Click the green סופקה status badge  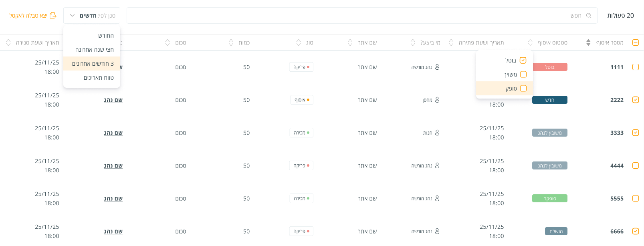click(550, 198)
